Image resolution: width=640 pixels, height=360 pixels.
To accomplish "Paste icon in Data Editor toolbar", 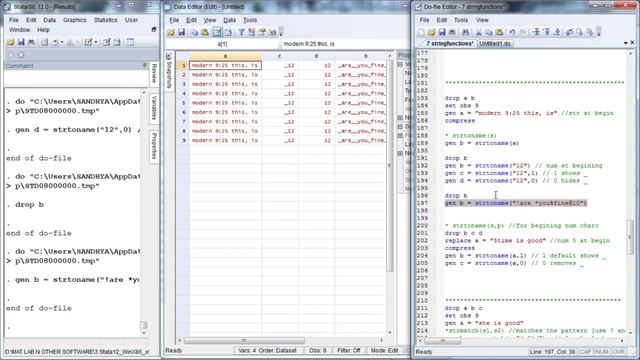I will tap(205, 32).
